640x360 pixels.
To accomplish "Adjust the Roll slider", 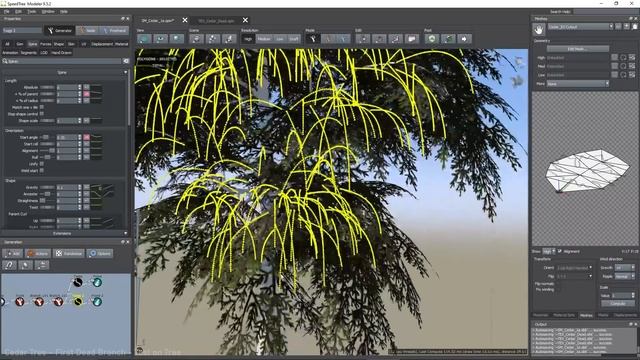I will coord(47,157).
